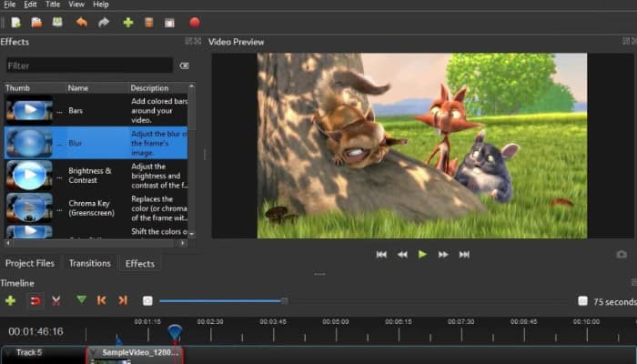Toggle snapping with the red magnet icon
Viewport: 637px width, 364px height.
click(x=35, y=300)
